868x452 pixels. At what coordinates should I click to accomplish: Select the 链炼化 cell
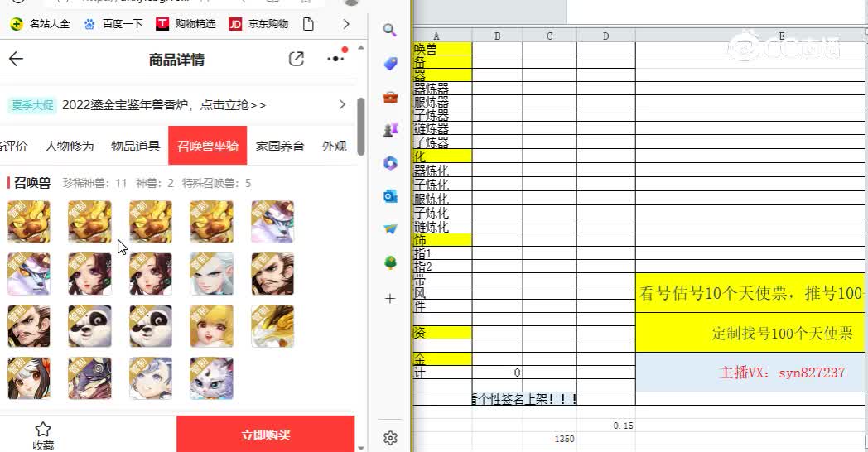tap(442, 226)
